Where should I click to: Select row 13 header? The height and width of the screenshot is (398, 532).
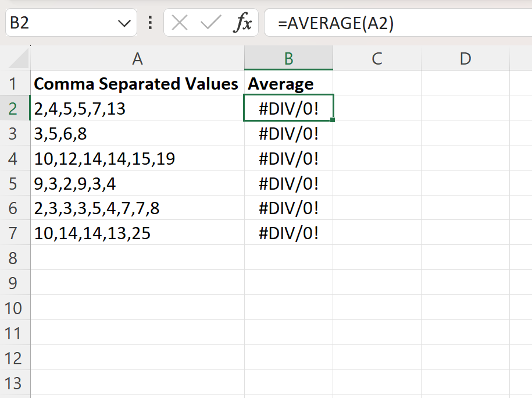pyautogui.click(x=15, y=383)
